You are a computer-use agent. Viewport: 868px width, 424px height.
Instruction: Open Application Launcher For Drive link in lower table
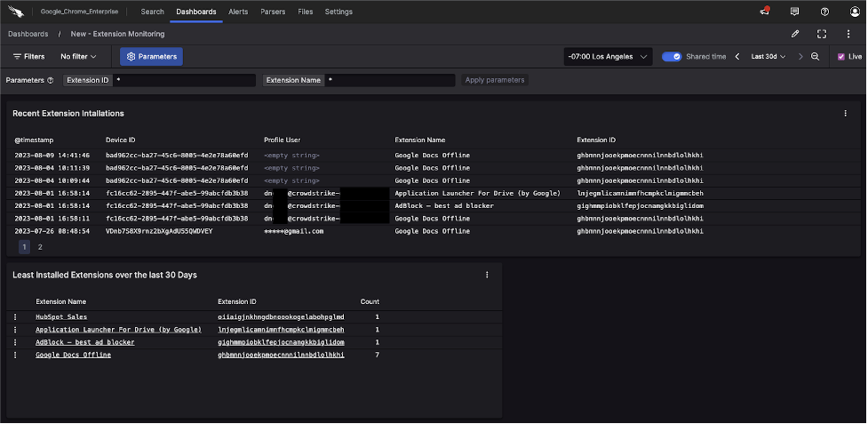tap(118, 330)
